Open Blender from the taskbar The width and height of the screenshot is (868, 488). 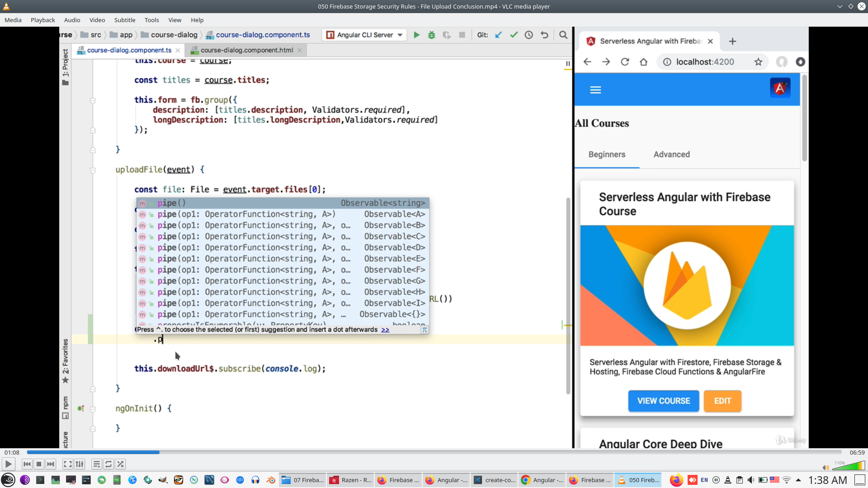[x=271, y=480]
